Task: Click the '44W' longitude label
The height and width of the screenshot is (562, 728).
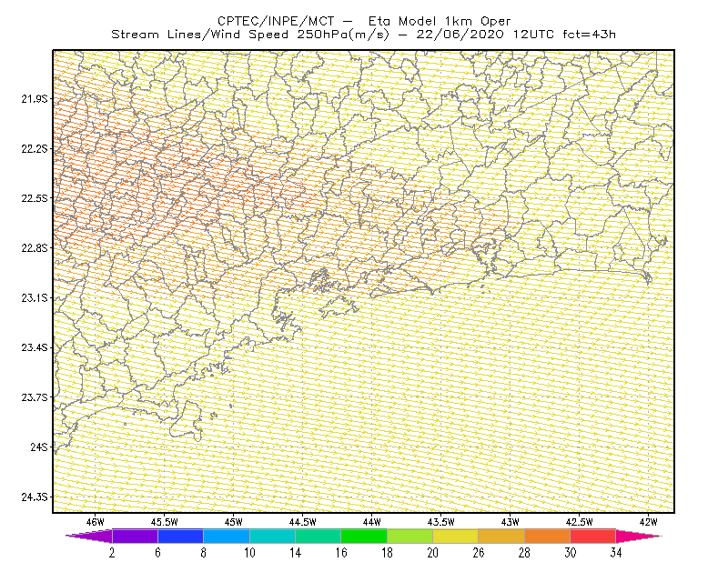Action: pyautogui.click(x=372, y=522)
